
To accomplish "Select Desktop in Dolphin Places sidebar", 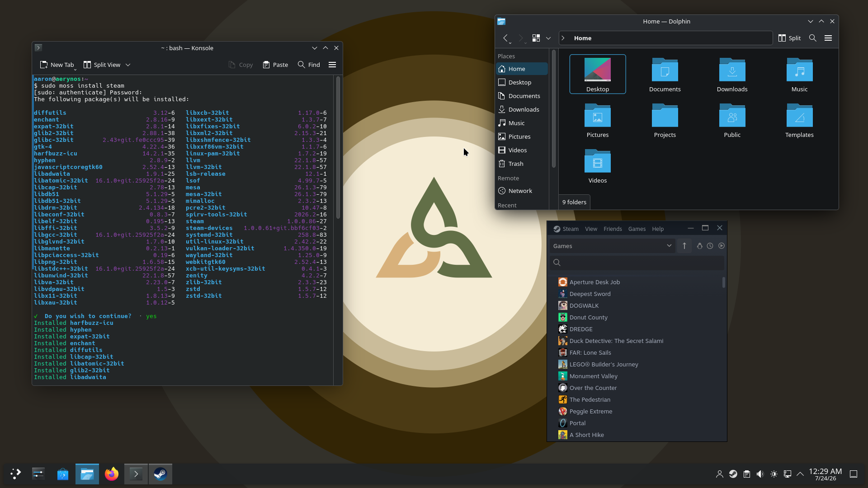I will point(522,82).
